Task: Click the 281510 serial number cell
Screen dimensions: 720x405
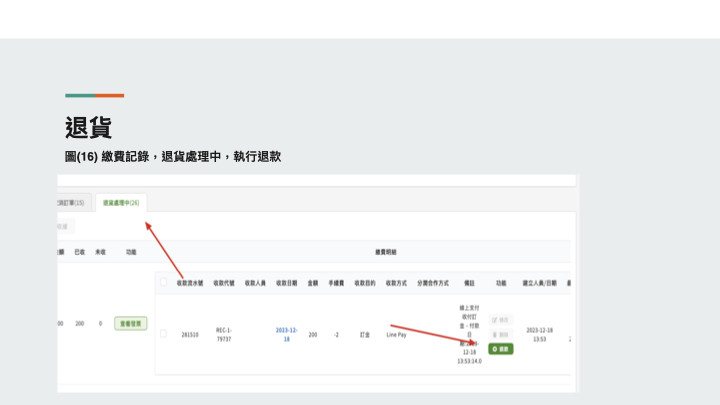Action: click(x=190, y=335)
